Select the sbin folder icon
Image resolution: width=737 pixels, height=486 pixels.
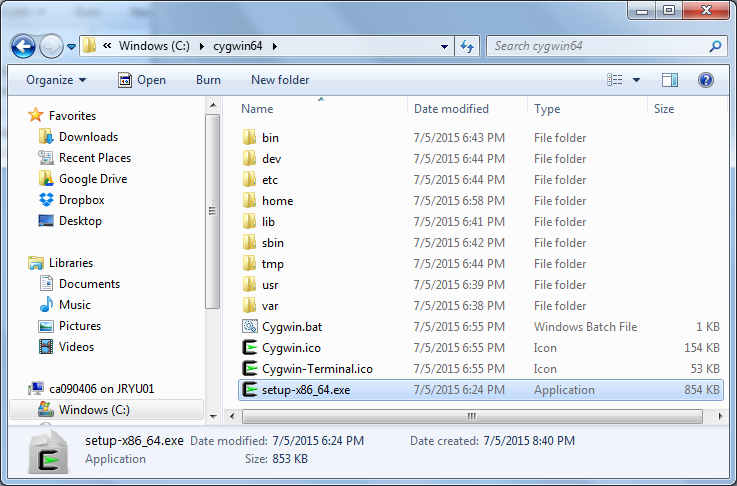pyautogui.click(x=250, y=243)
